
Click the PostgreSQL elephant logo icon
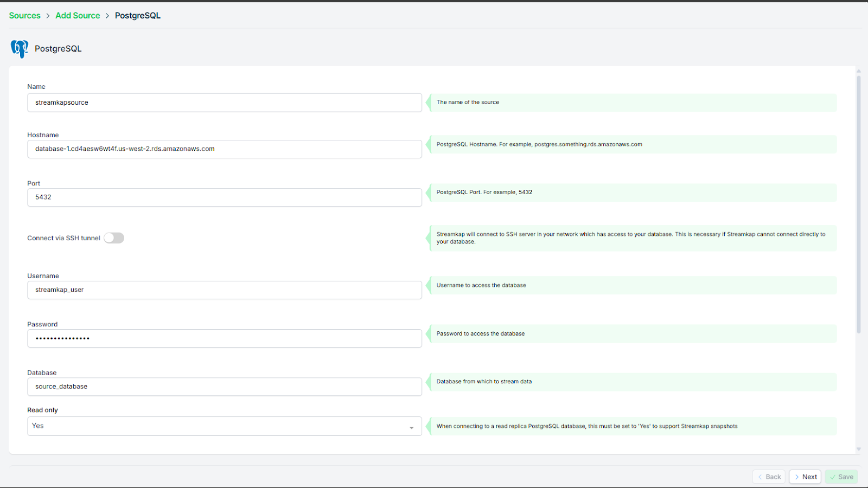click(x=20, y=49)
